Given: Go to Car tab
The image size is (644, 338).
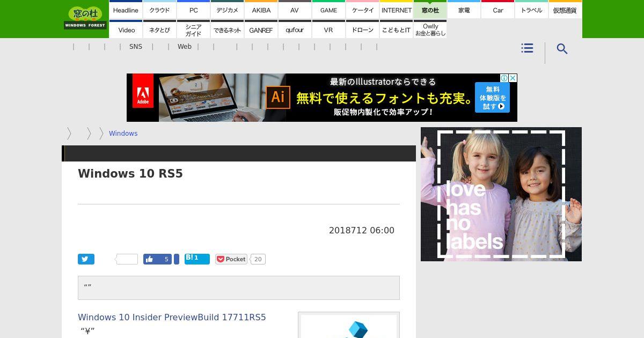Looking at the screenshot, I should point(498,10).
